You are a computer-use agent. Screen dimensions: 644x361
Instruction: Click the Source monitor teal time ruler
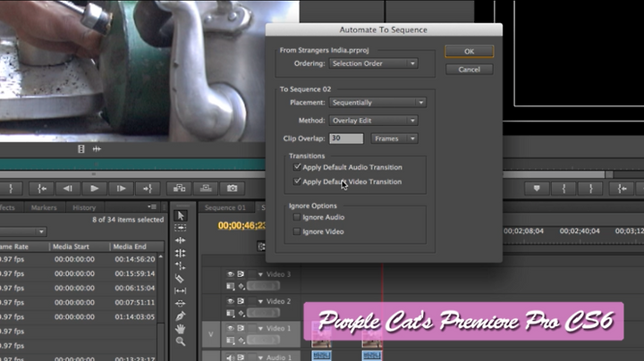[132, 164]
